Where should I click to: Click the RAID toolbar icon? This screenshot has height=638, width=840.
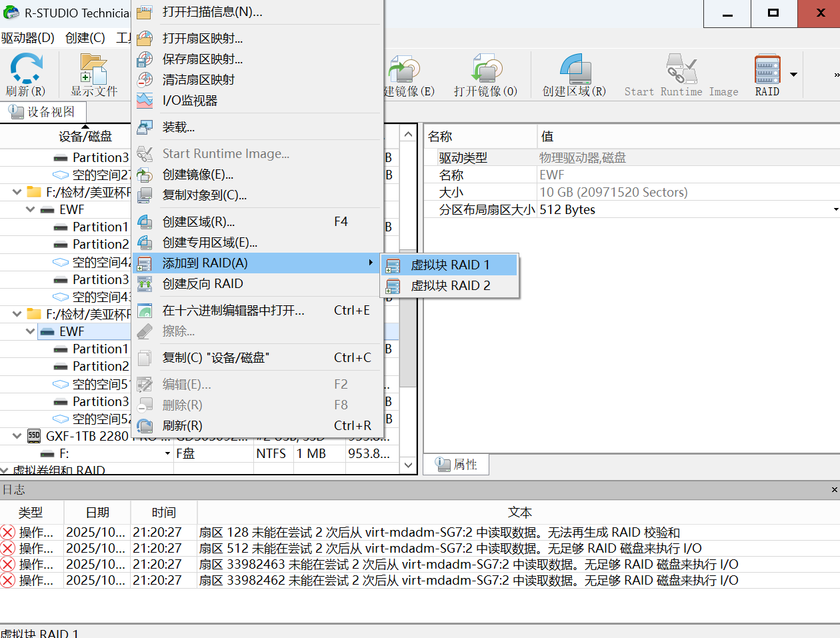[767, 75]
